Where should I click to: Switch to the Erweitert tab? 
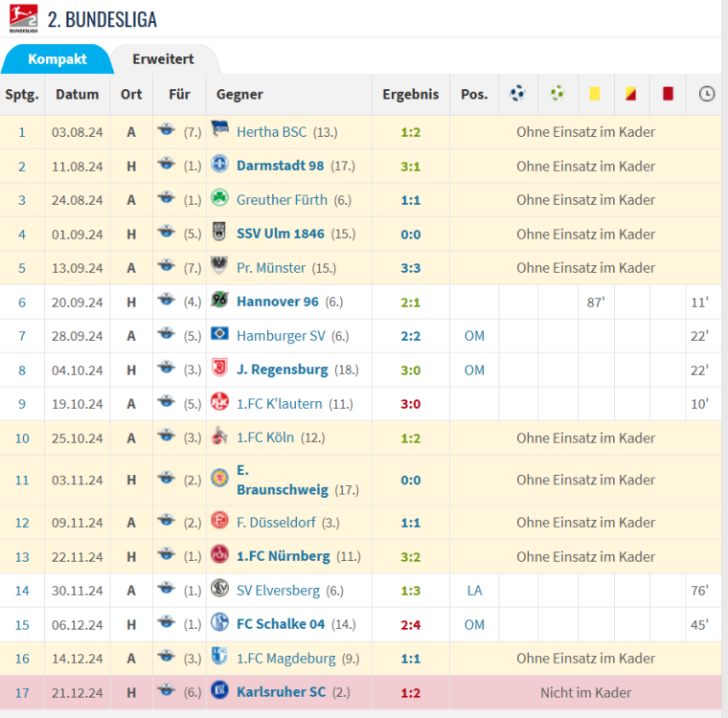tap(163, 59)
